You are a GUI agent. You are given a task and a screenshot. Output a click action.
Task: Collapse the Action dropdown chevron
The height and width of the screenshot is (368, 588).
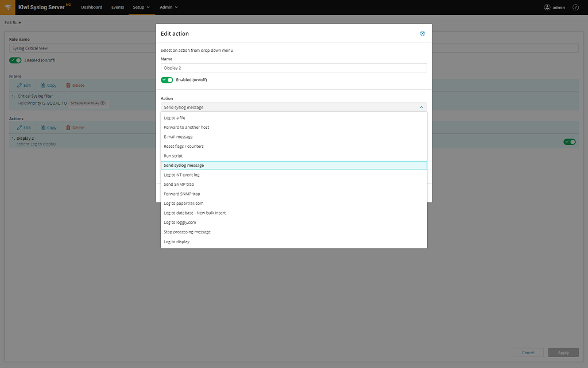point(421,107)
